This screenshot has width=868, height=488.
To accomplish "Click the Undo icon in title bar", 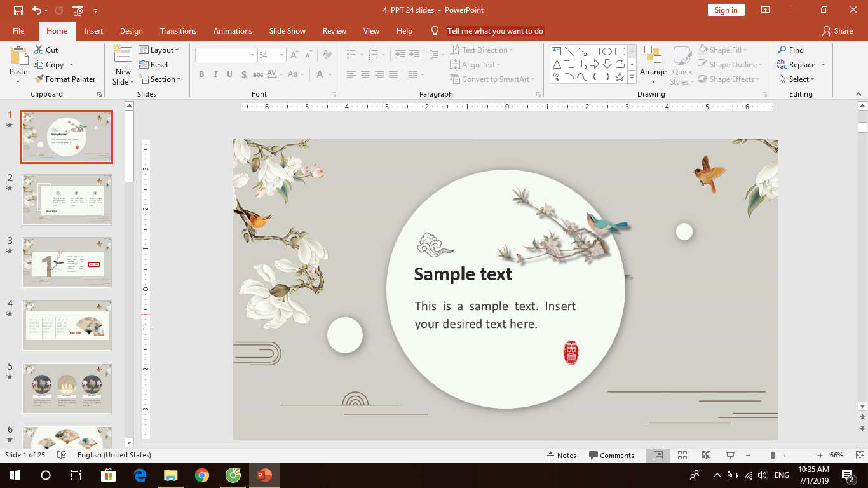I will coord(37,10).
